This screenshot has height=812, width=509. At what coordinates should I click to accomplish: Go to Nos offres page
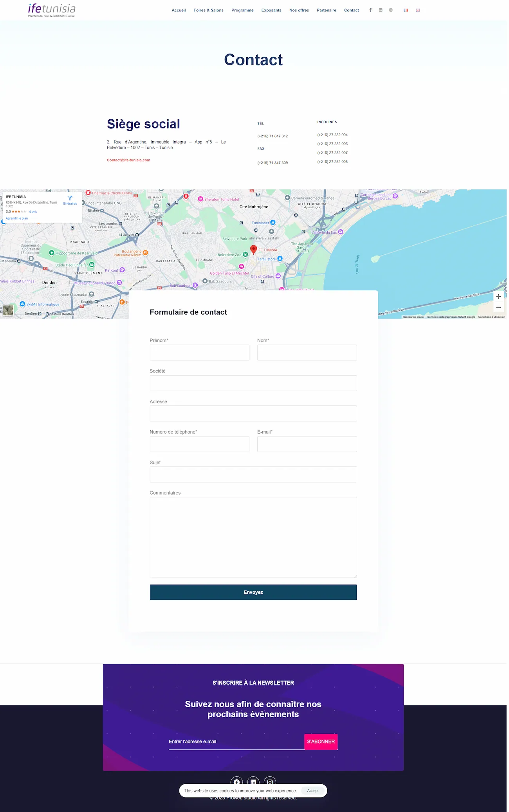tap(299, 10)
